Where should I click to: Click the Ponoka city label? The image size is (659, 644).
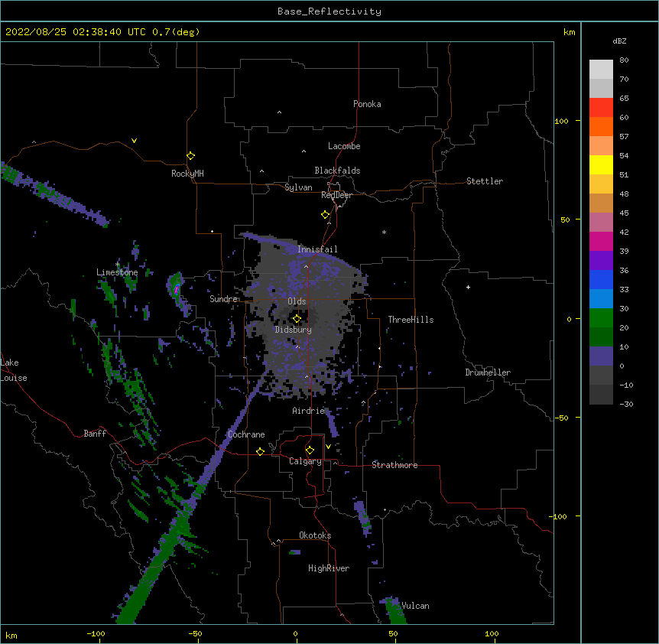pos(367,104)
